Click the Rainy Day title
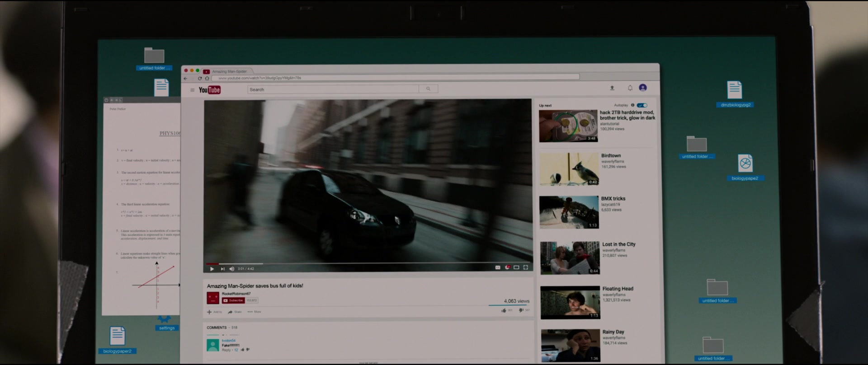Screen dimensions: 868x365 click(x=613, y=332)
